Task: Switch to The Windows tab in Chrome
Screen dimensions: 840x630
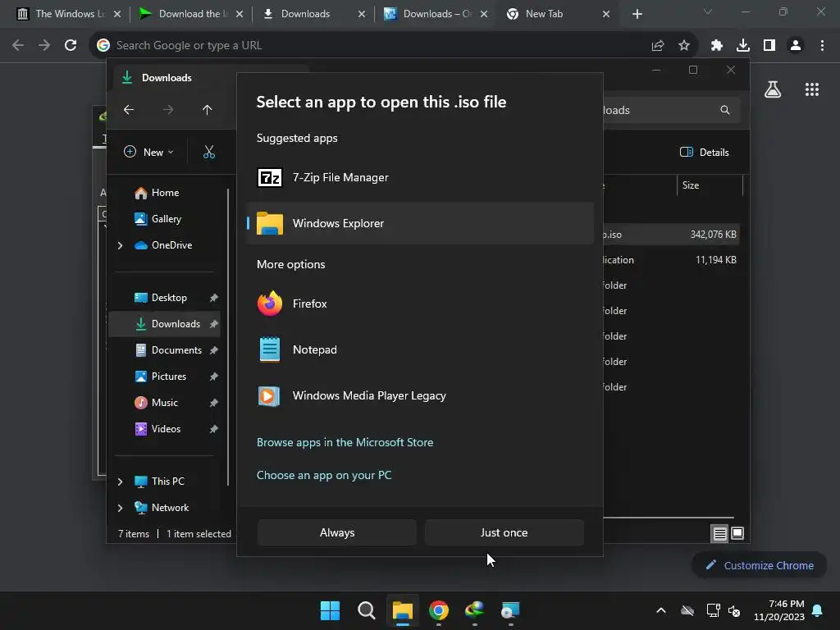Action: (x=69, y=14)
